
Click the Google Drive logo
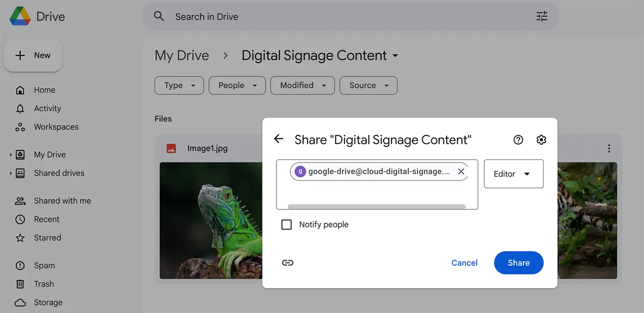(20, 16)
